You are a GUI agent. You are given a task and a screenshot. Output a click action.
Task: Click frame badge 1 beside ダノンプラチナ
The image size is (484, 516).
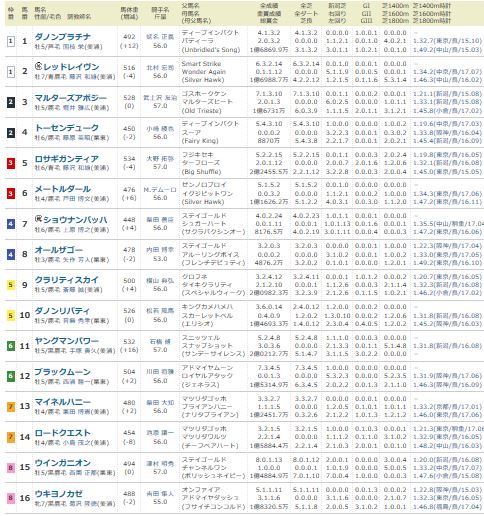pyautogui.click(x=11, y=41)
